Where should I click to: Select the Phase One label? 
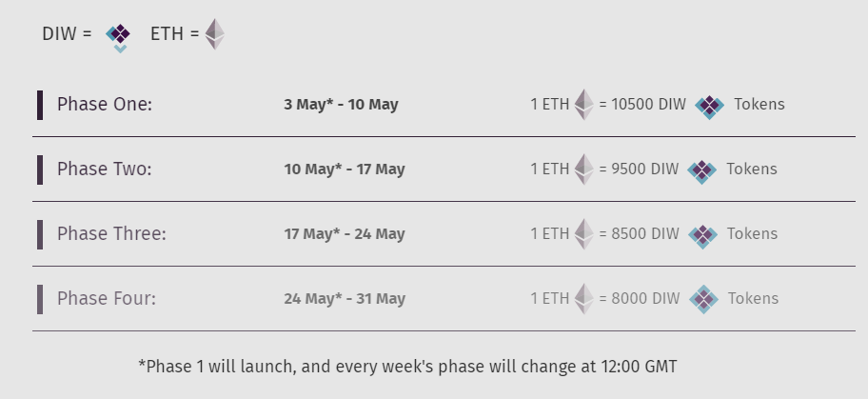click(105, 104)
